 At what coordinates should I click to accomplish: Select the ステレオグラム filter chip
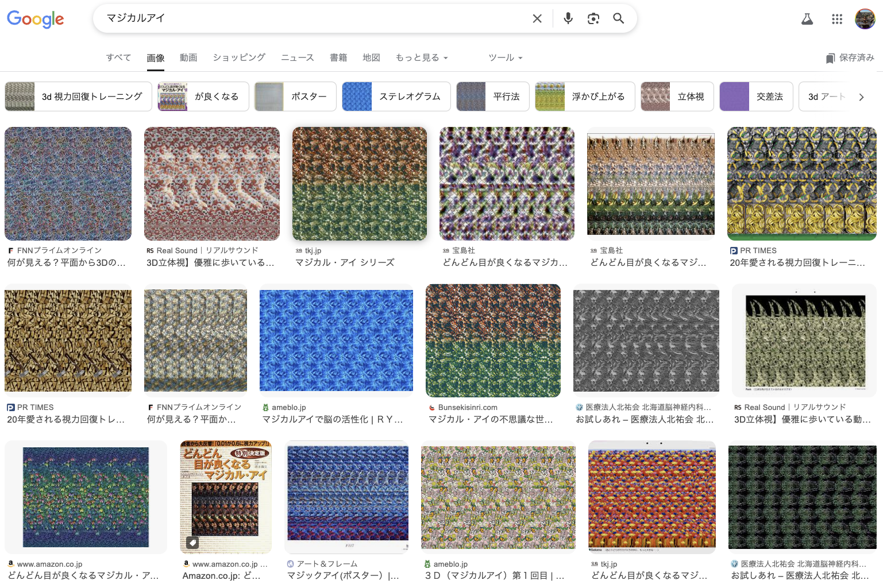395,96
